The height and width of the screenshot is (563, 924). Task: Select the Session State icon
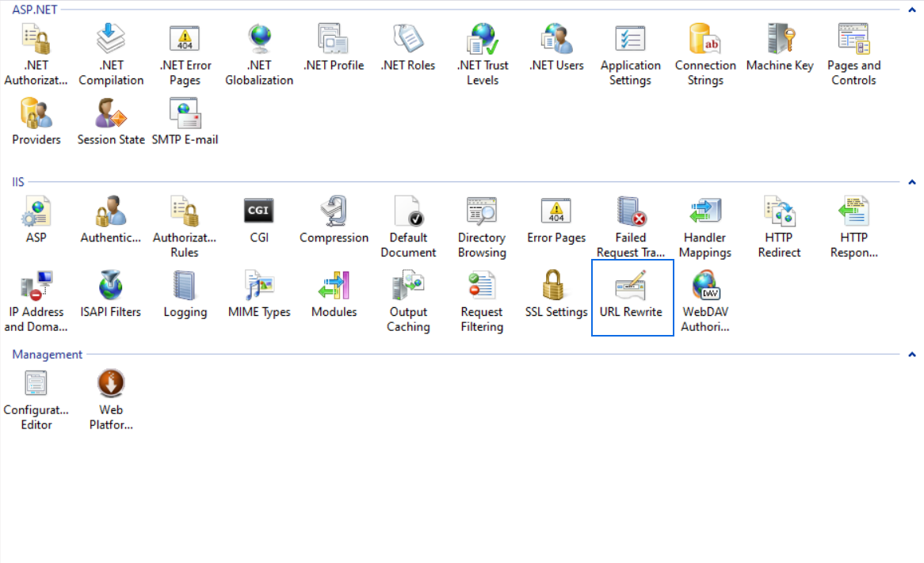111,114
